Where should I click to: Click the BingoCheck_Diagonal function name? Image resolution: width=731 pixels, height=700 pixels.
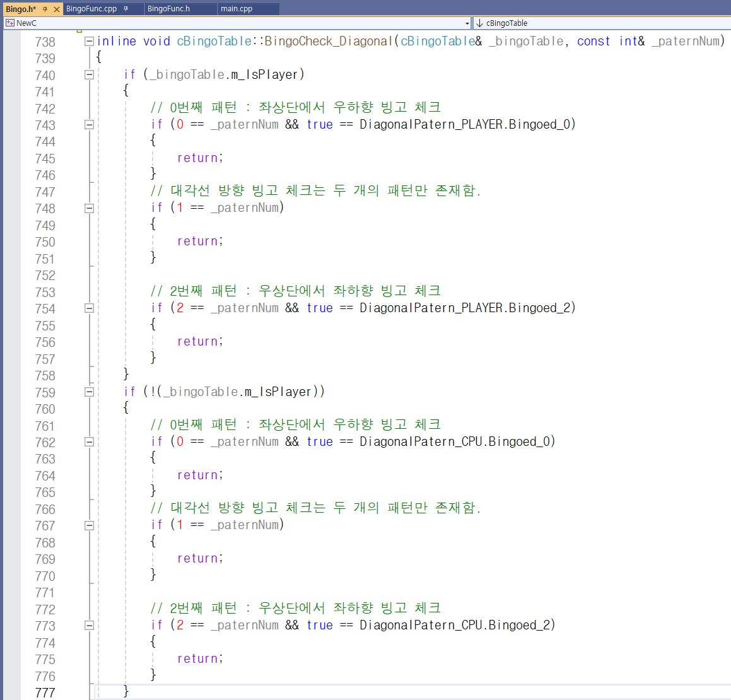click(x=329, y=41)
